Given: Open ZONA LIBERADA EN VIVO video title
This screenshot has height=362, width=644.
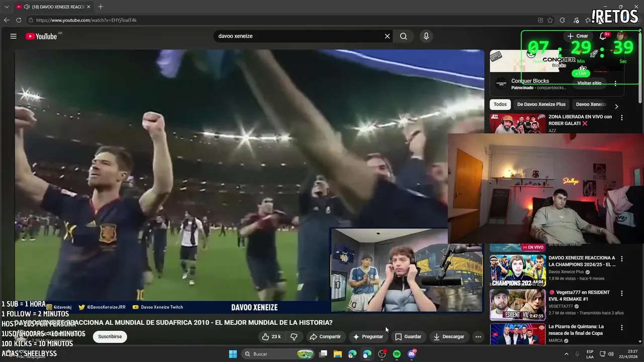Looking at the screenshot, I should click(x=580, y=120).
